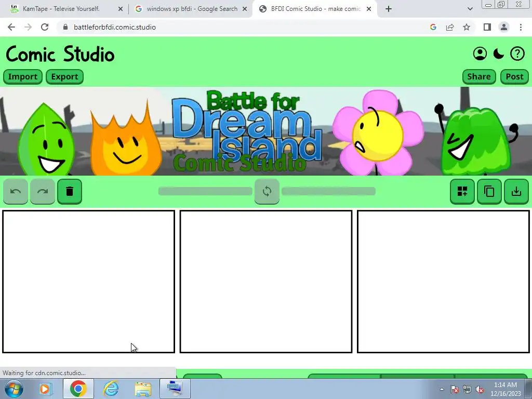
Task: Toggle dark mode with the moon icon
Action: point(498,54)
